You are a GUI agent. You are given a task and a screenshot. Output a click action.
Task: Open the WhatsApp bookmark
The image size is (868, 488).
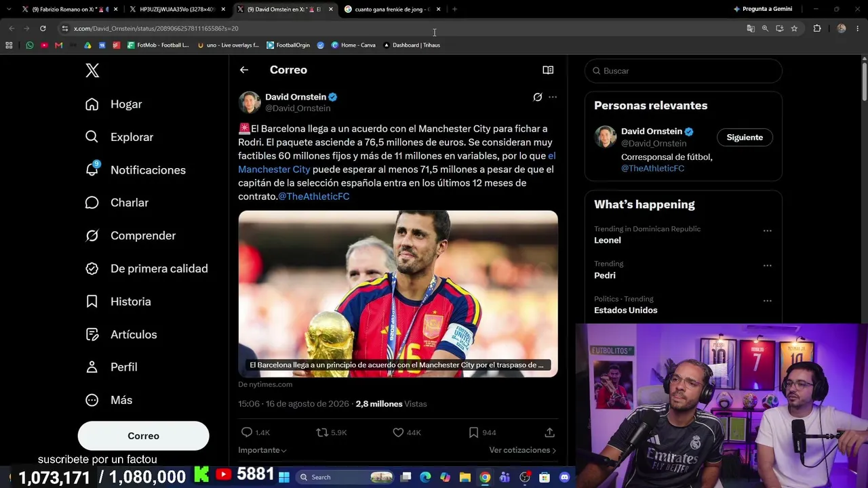(x=30, y=45)
